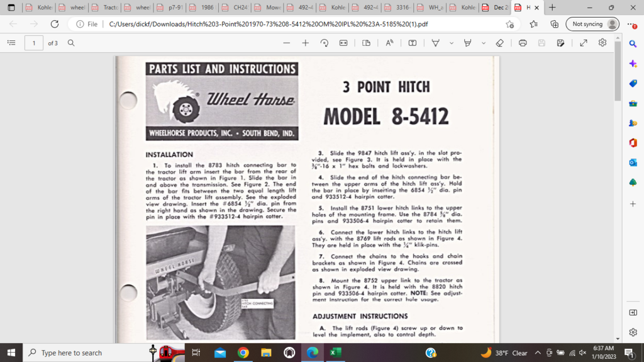Expand the Highlight color options dropdown
The image size is (644, 362).
coord(484,43)
